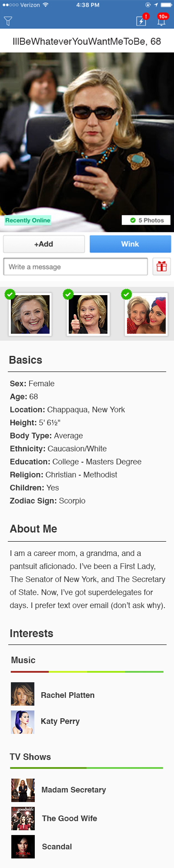Send a gift using the gift icon
The image size is (174, 868).
point(161,266)
